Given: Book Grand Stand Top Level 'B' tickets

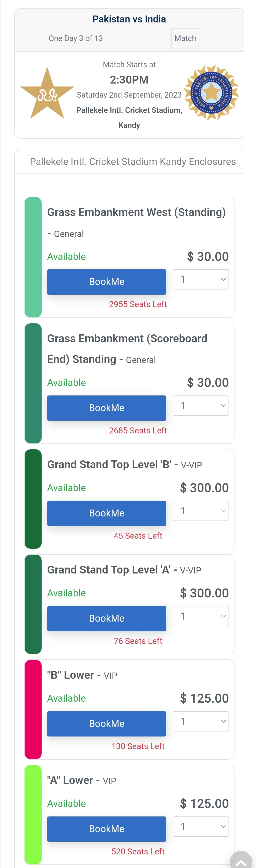Looking at the screenshot, I should [107, 513].
